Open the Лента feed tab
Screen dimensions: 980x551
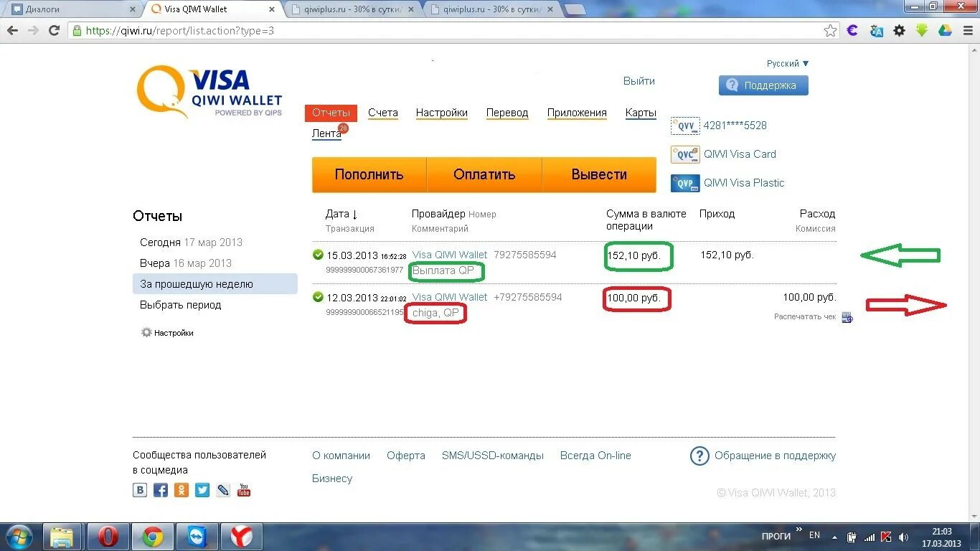click(326, 133)
